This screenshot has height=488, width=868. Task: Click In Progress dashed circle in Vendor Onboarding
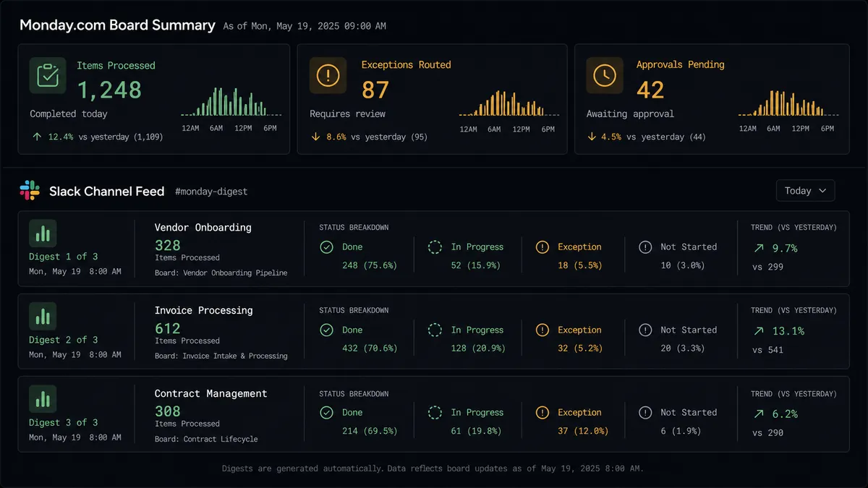tap(435, 247)
